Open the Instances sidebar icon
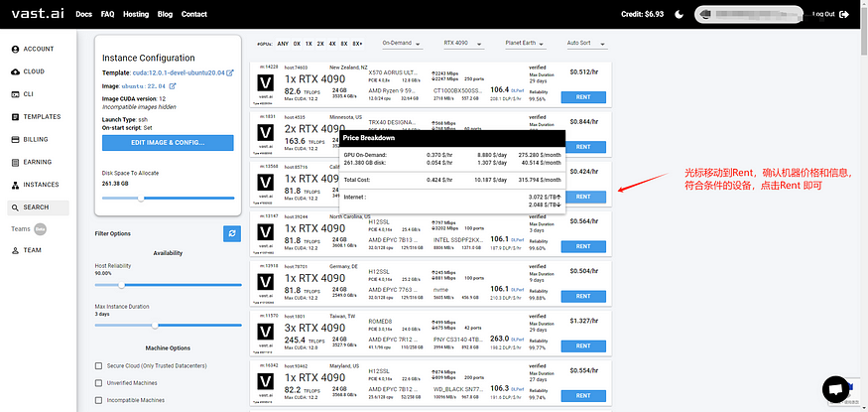This screenshot has width=868, height=412. pos(15,185)
